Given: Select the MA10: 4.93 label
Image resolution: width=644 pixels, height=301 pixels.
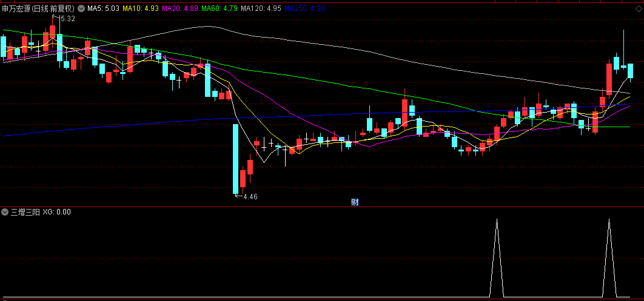Looking at the screenshot, I should (x=141, y=8).
